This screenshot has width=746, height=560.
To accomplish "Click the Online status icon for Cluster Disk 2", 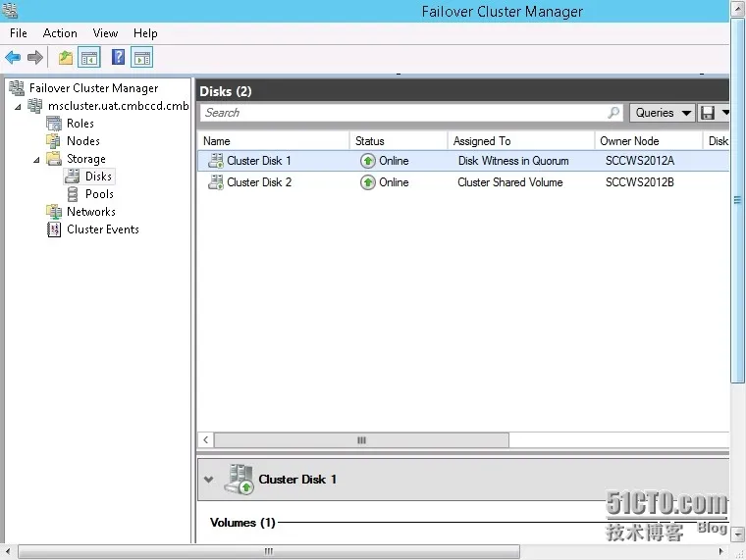I will click(367, 182).
